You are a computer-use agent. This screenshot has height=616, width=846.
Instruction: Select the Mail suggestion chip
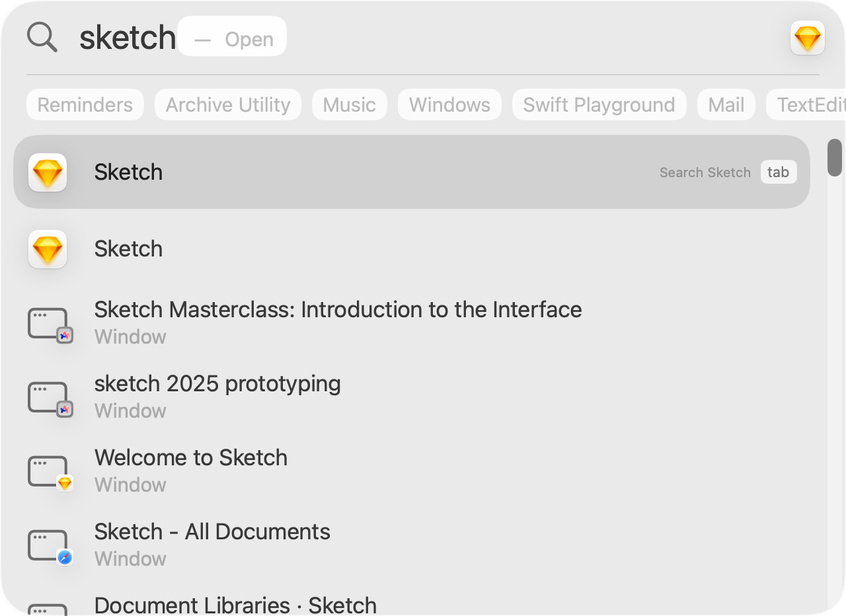click(726, 104)
